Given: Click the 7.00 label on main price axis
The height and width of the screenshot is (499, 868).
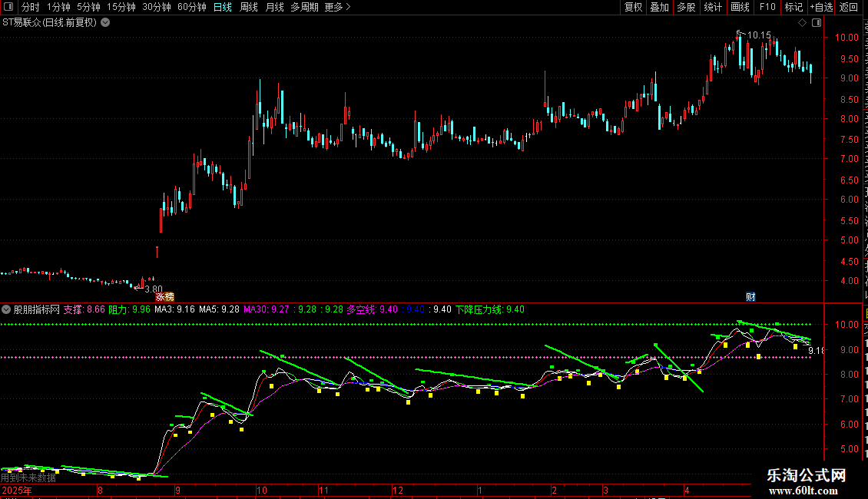Looking at the screenshot, I should (849, 159).
